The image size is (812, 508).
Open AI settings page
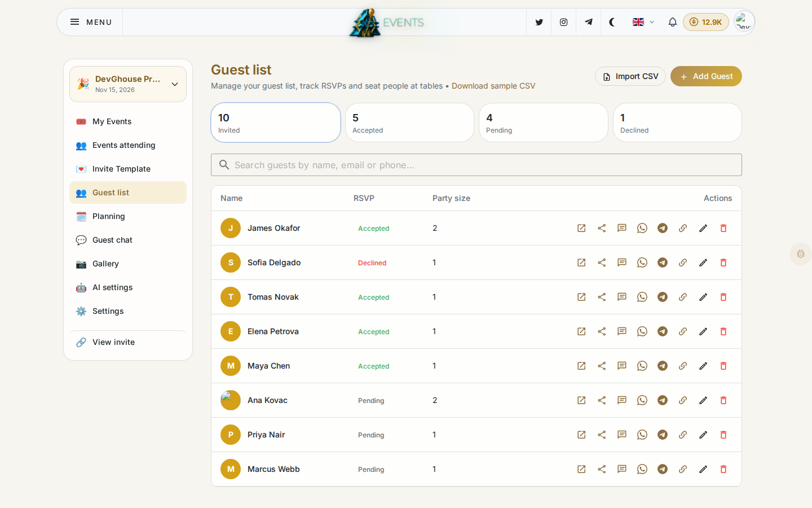128,287
